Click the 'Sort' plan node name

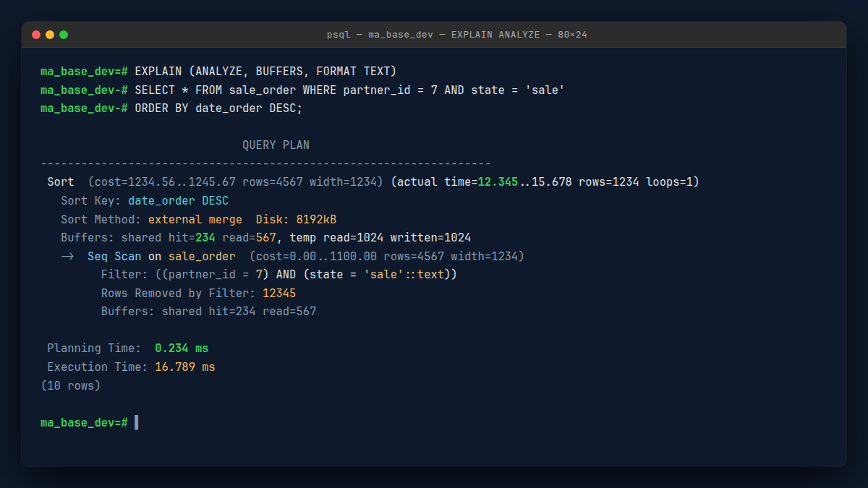coord(61,182)
